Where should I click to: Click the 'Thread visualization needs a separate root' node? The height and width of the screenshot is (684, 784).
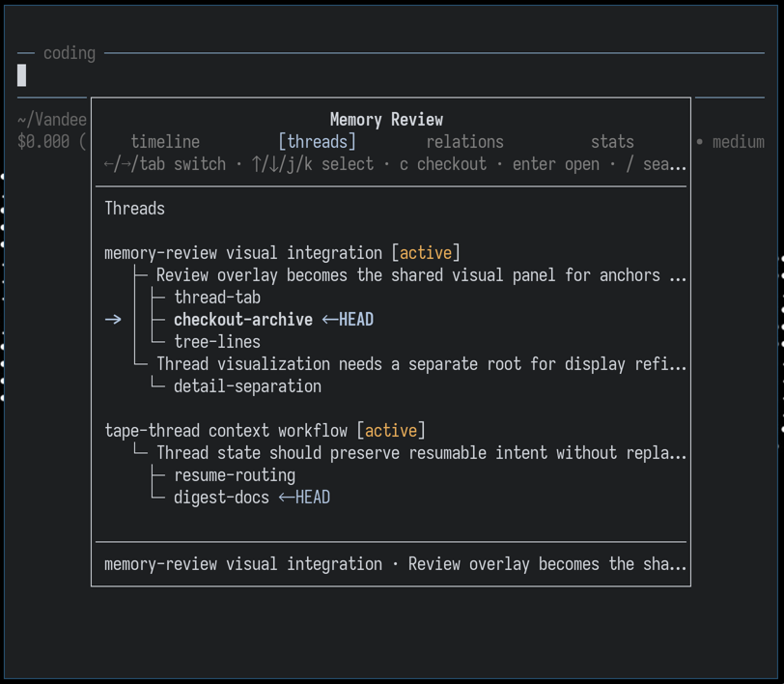[x=421, y=364]
